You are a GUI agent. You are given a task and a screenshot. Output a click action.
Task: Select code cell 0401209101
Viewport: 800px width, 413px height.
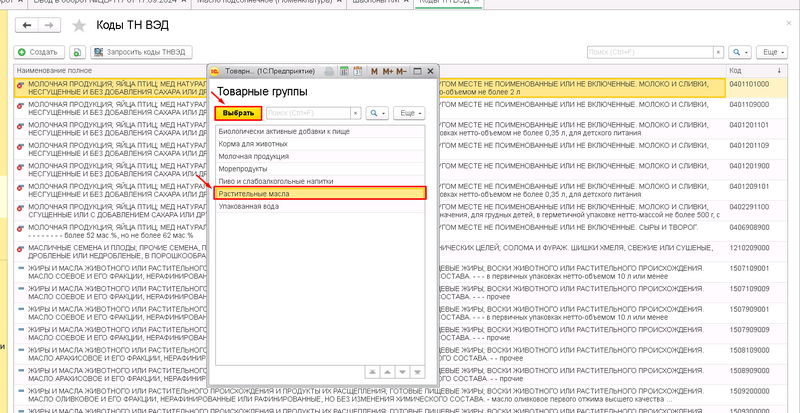pos(757,190)
